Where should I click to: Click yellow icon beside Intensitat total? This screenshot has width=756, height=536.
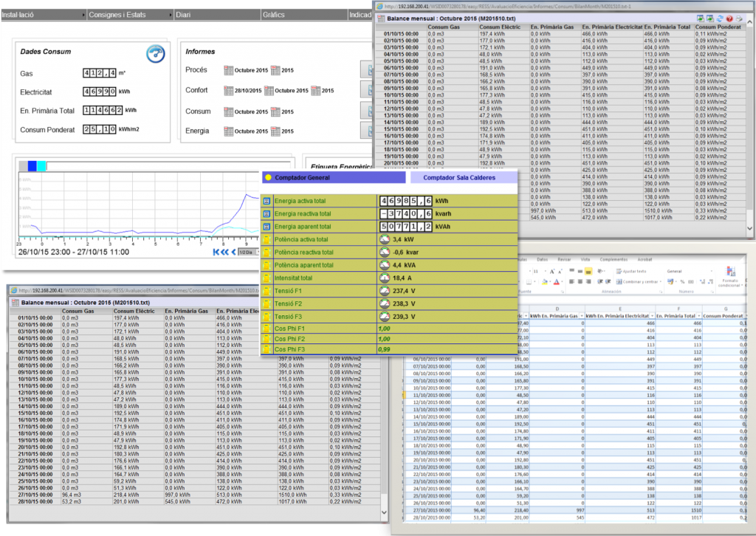266,278
